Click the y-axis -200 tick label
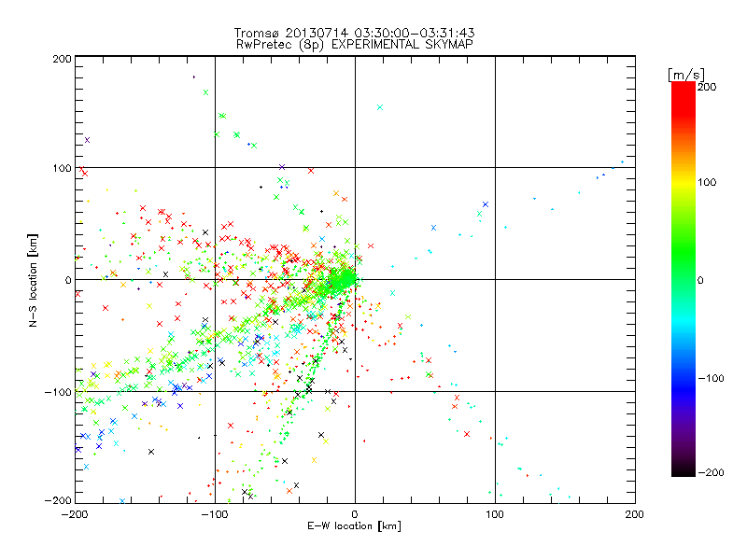The width and height of the screenshot is (747, 560). tap(58, 501)
